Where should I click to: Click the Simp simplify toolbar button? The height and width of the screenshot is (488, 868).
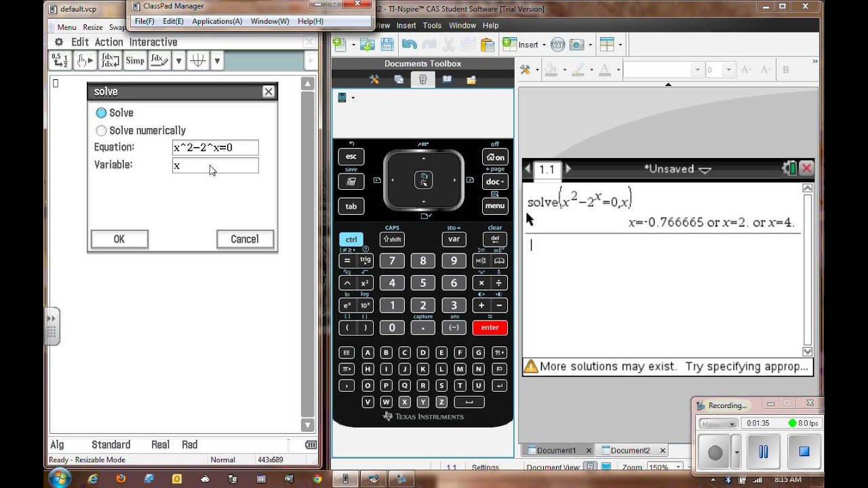pos(135,61)
